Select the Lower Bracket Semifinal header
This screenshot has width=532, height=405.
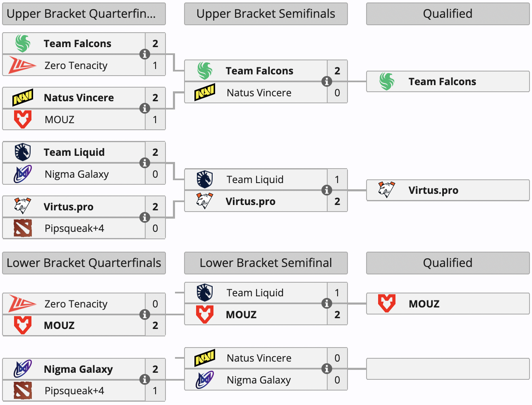[x=266, y=263]
